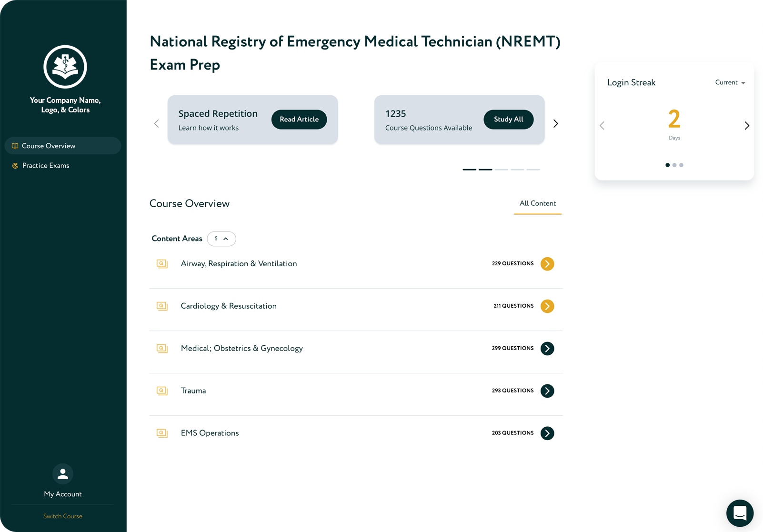Image resolution: width=763 pixels, height=532 pixels.
Task: Click the 293 QUESTIONS label
Action: [512, 391]
